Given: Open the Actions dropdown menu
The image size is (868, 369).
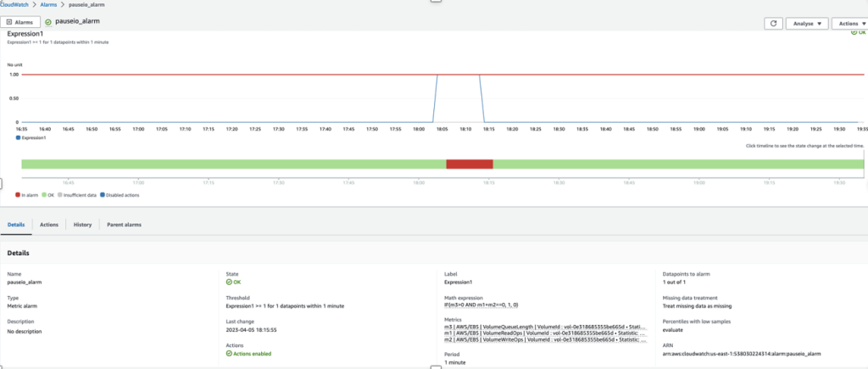Looking at the screenshot, I should [x=851, y=23].
